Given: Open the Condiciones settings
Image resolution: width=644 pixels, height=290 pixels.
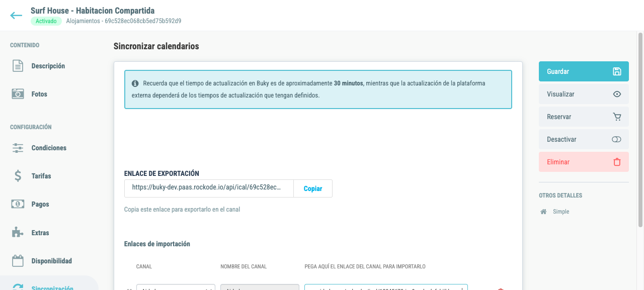Looking at the screenshot, I should pos(49,148).
